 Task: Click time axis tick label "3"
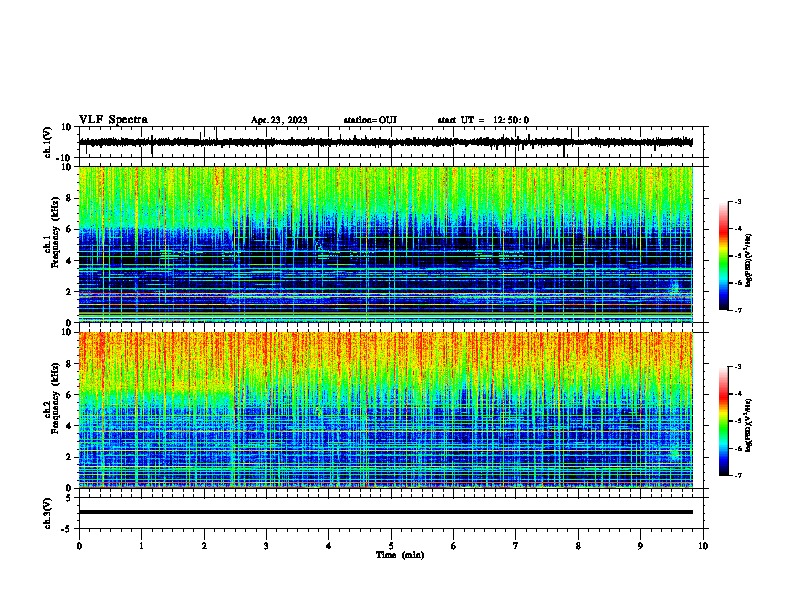[266, 546]
